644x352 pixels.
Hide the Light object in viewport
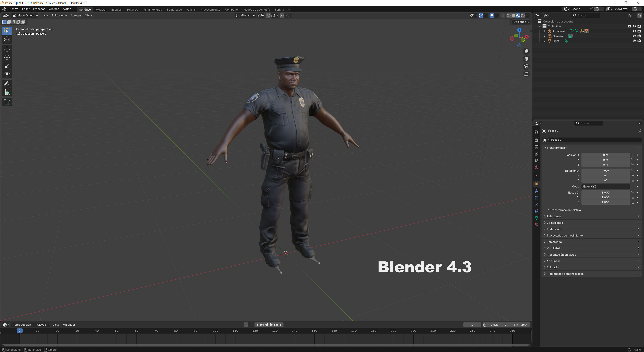pos(634,41)
